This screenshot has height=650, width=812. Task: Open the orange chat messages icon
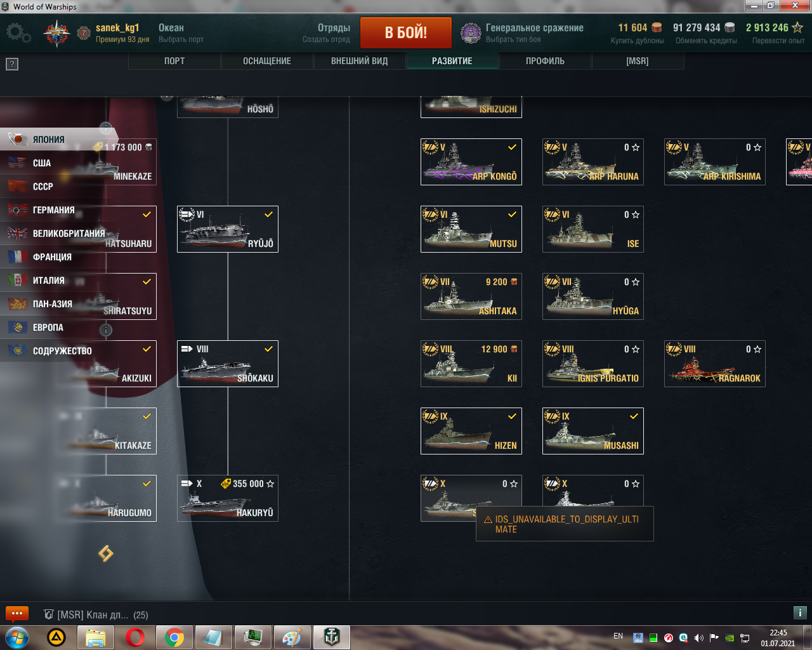[17, 613]
